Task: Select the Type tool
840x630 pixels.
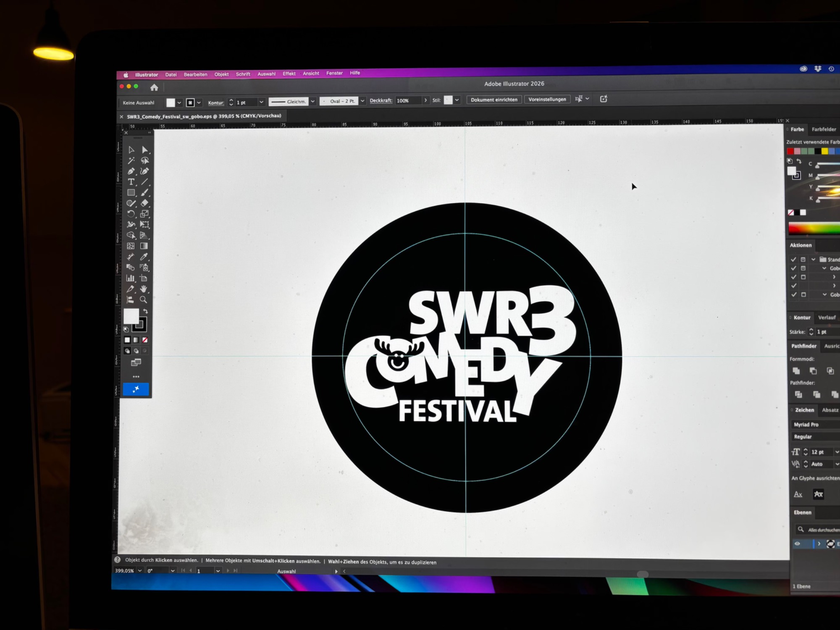Action: click(131, 182)
